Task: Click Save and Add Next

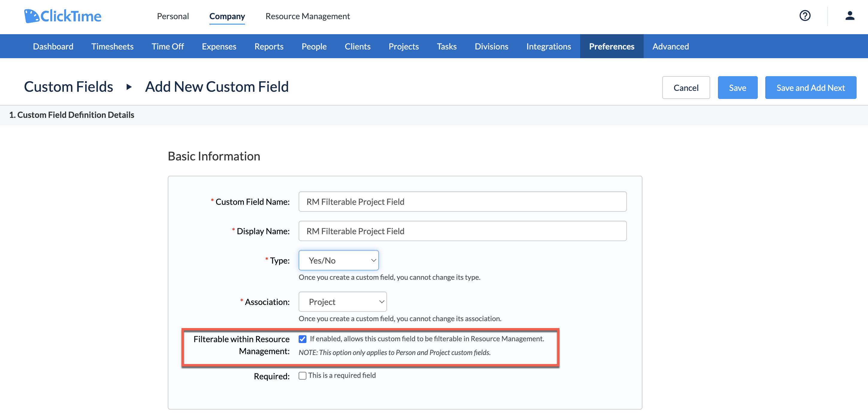Action: point(810,88)
